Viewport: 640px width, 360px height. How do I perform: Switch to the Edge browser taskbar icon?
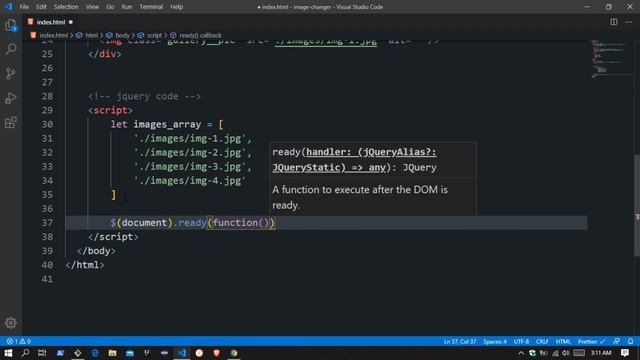point(95,353)
